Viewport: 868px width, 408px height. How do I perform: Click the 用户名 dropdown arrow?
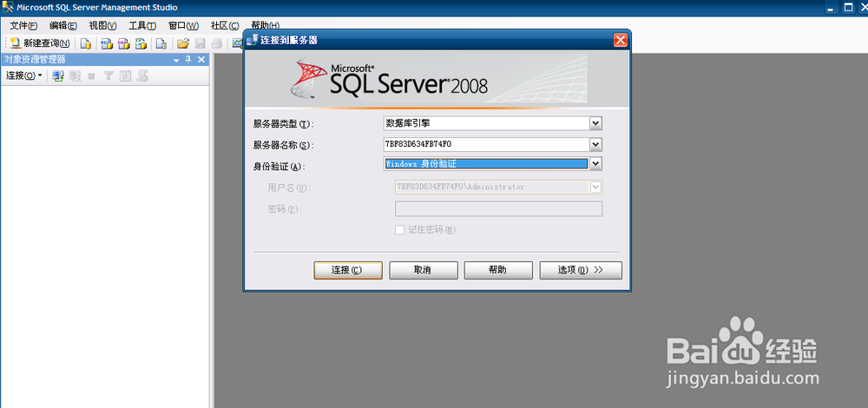pyautogui.click(x=595, y=188)
